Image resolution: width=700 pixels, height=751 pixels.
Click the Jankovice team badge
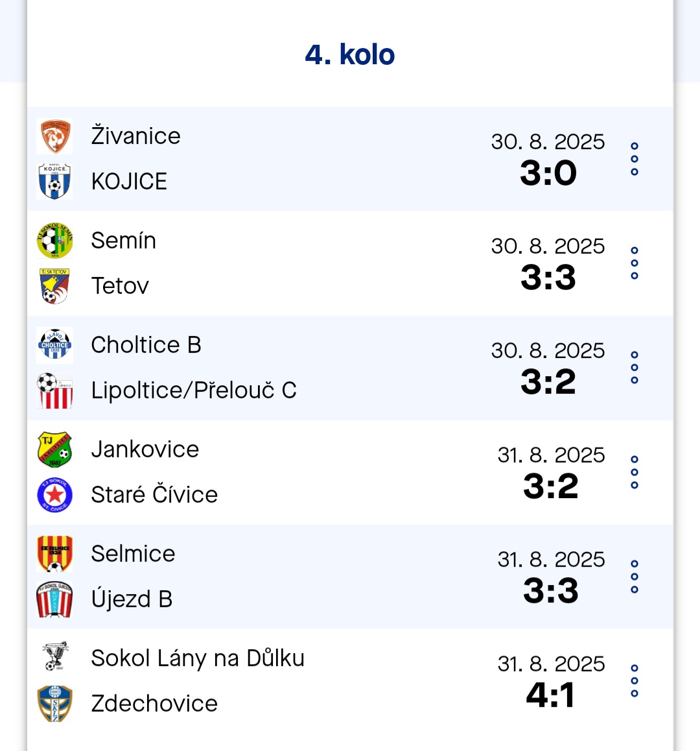click(x=54, y=449)
